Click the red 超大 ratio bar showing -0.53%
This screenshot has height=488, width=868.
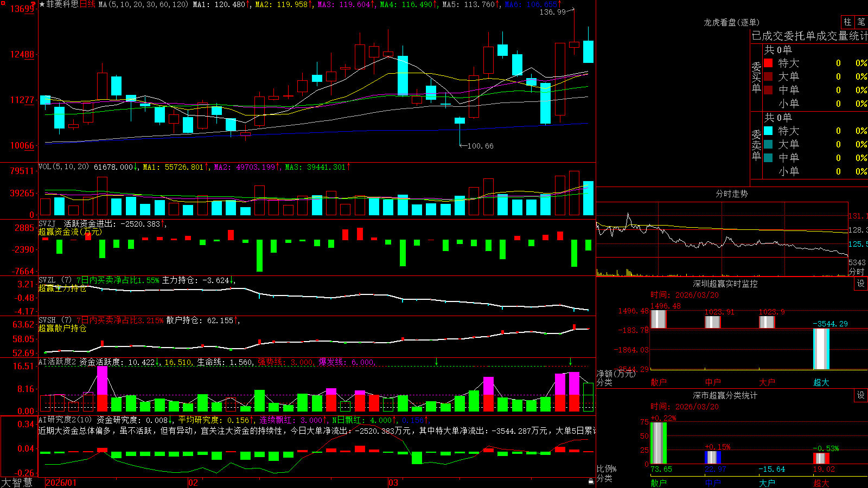tap(821, 458)
